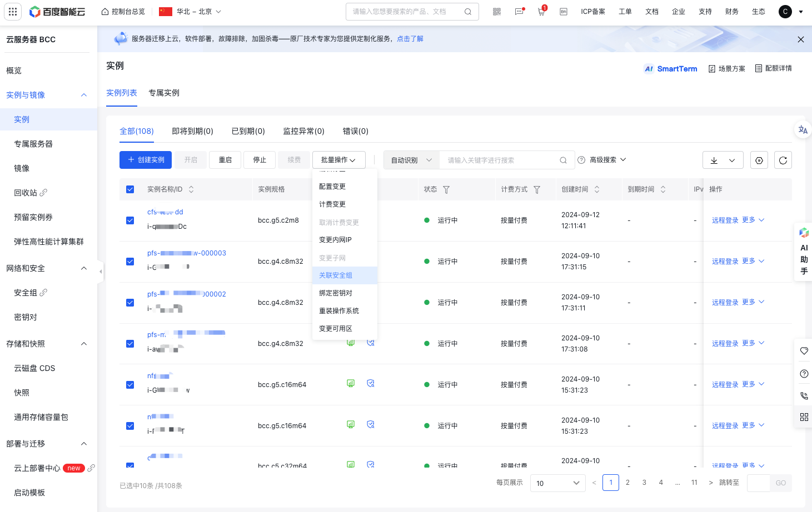
Task: Go to page 2 of results
Action: tap(627, 483)
